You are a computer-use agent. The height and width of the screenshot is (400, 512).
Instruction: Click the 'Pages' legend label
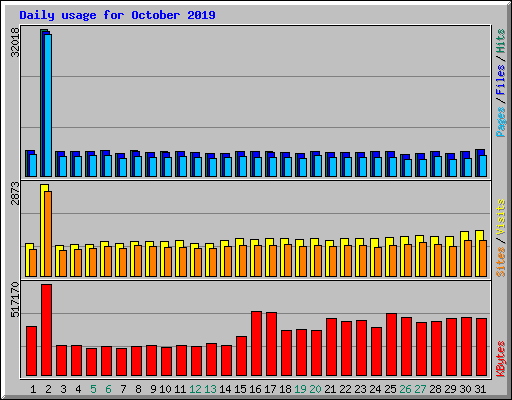tap(500, 122)
